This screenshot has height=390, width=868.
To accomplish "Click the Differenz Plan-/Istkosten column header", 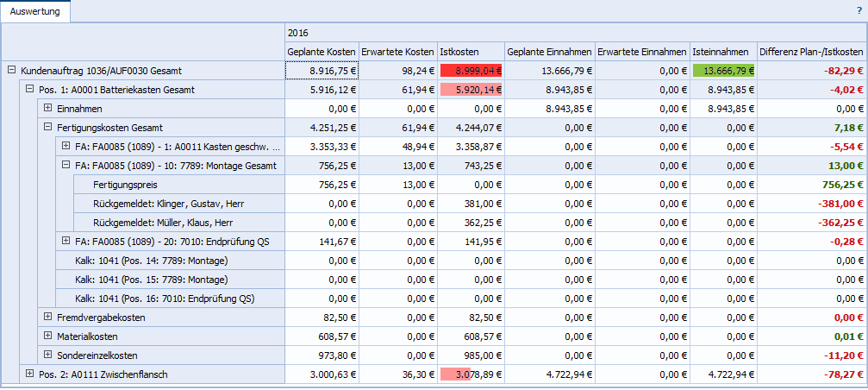I will [811, 52].
